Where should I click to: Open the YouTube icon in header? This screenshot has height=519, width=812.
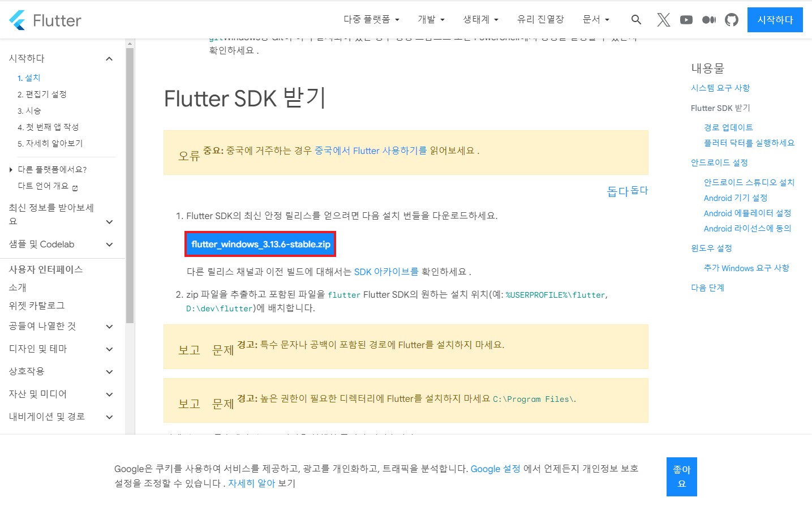[686, 20]
